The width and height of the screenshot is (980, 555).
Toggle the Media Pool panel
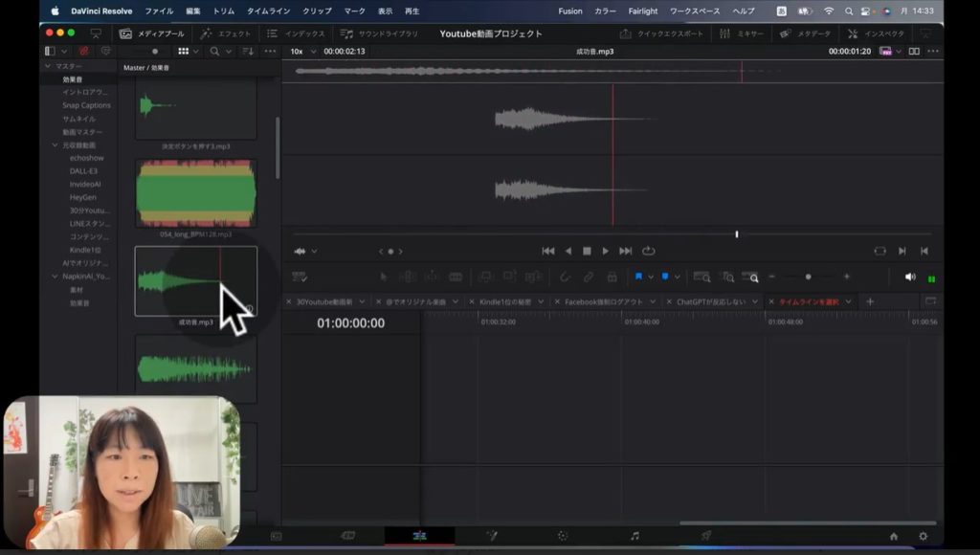[x=152, y=33]
